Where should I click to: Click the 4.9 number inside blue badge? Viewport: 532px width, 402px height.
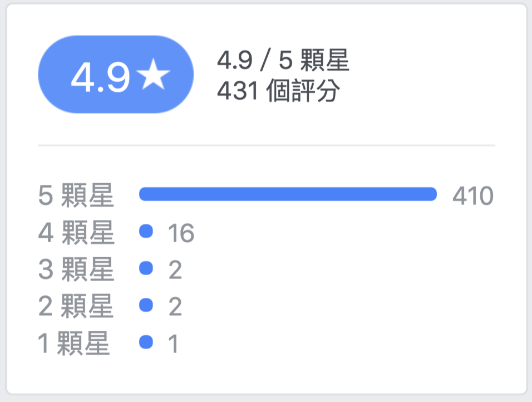100,77
